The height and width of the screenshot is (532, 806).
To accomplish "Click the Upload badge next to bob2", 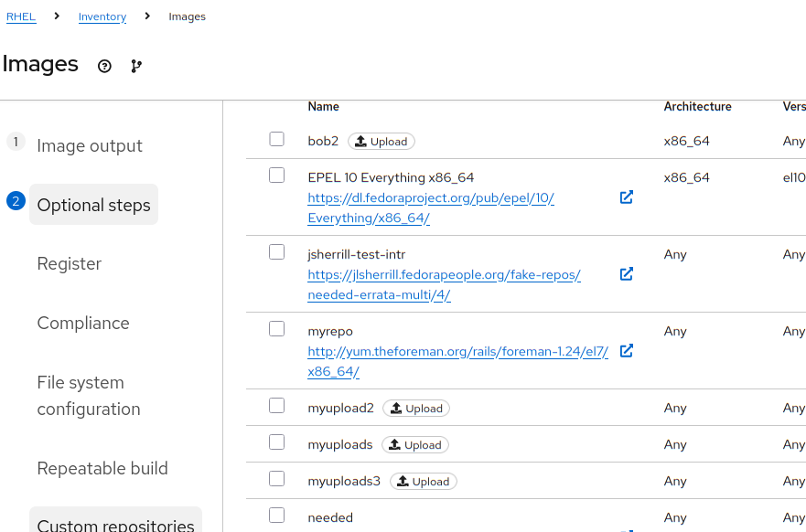I will (382, 142).
